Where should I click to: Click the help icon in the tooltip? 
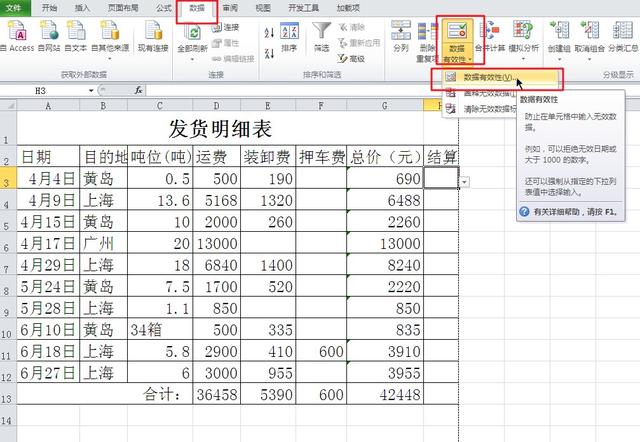[524, 211]
